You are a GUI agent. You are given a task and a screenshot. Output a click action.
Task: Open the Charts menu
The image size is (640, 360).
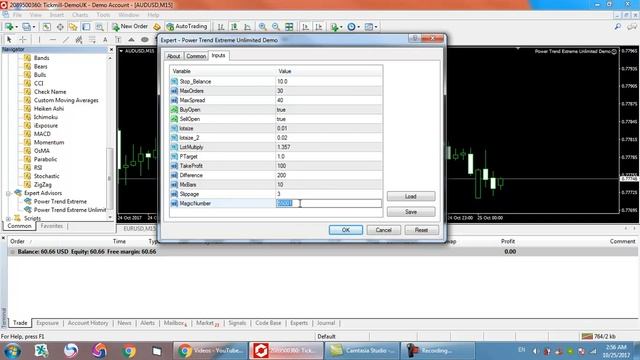(x=80, y=15)
